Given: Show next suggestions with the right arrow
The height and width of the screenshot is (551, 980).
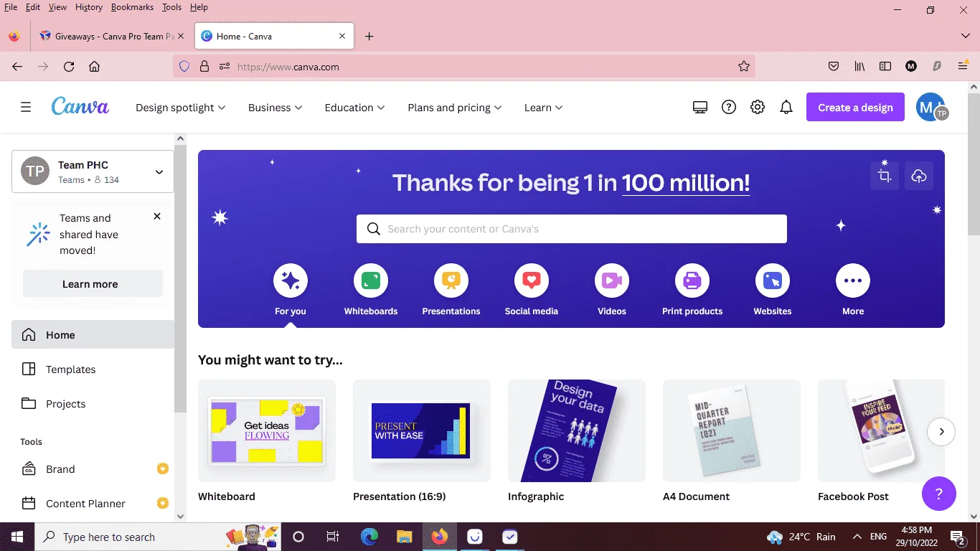Looking at the screenshot, I should point(941,432).
